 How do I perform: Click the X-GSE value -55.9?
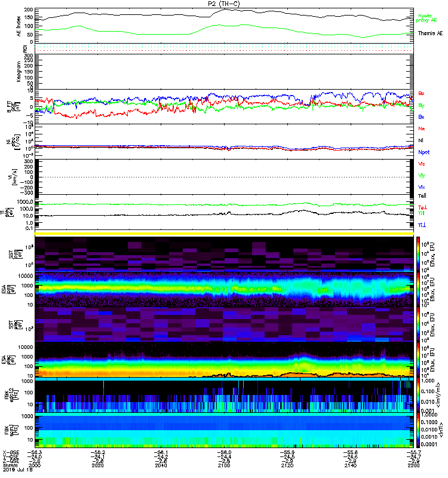[x=287, y=452]
